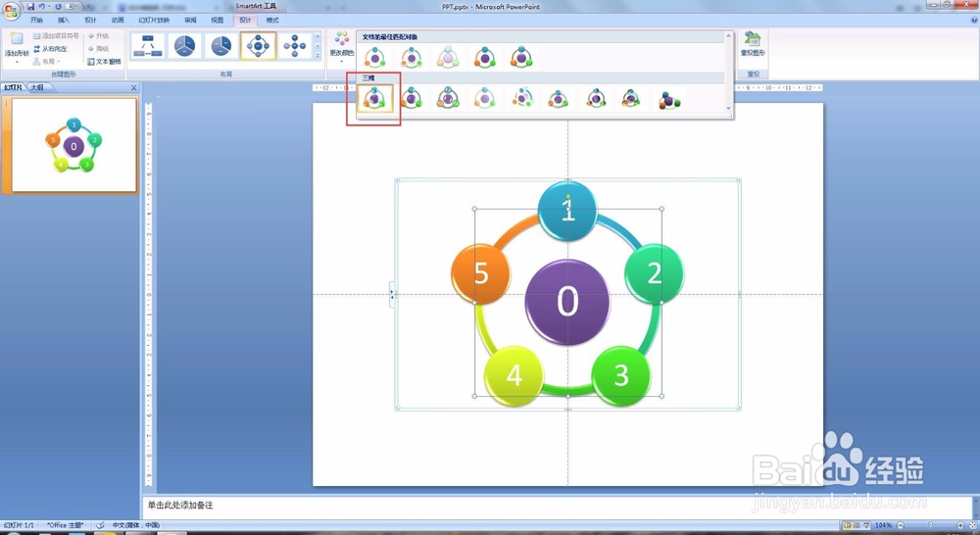Viewport: 980px width, 535px height.
Task: Expand the 添加形状 dropdown arrow
Action: [17, 62]
